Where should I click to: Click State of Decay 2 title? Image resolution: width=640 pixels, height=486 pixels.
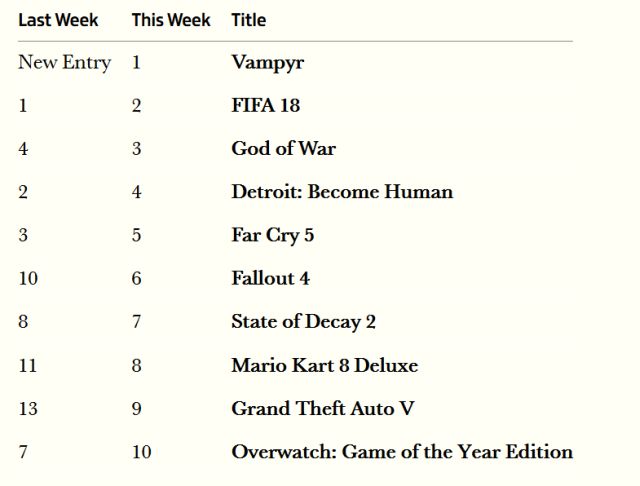pos(303,322)
